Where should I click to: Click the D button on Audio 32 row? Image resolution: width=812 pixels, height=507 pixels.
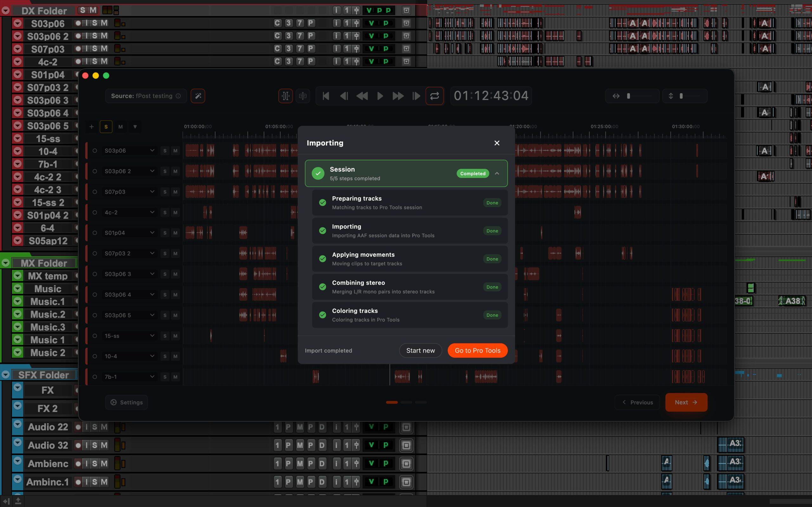[x=322, y=445]
